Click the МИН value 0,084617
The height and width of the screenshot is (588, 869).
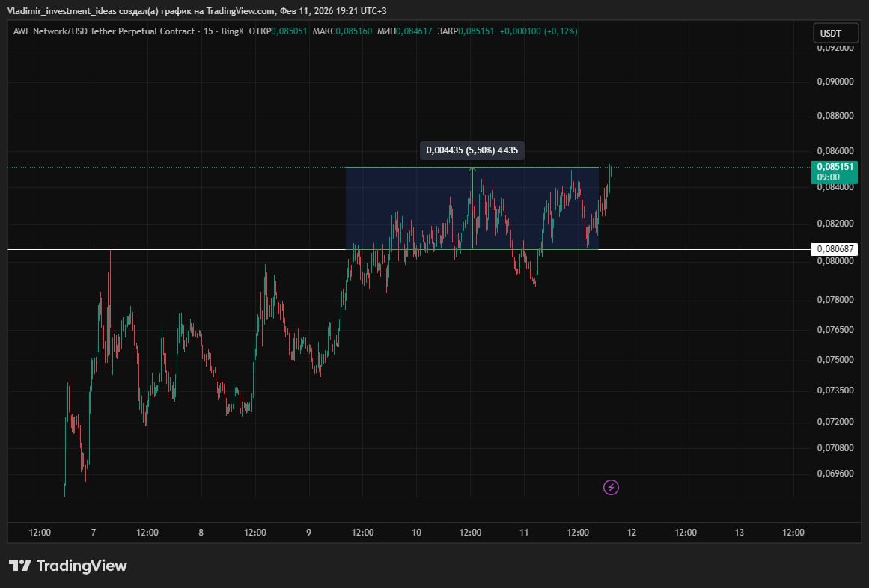414,31
